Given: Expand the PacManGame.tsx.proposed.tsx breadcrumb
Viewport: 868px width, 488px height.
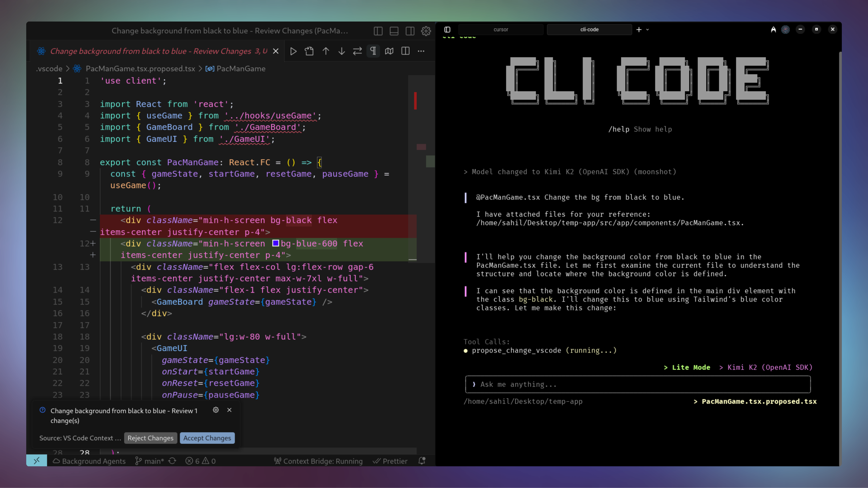Looking at the screenshot, I should coord(140,68).
